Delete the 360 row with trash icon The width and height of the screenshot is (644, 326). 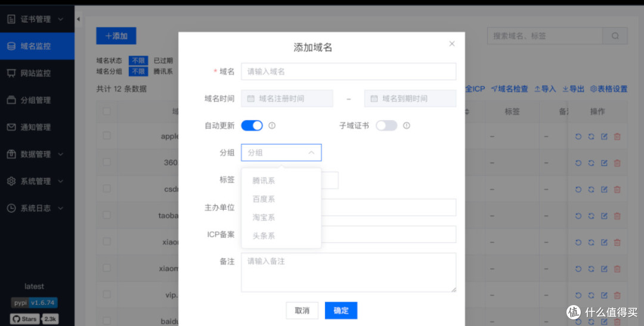pos(617,163)
